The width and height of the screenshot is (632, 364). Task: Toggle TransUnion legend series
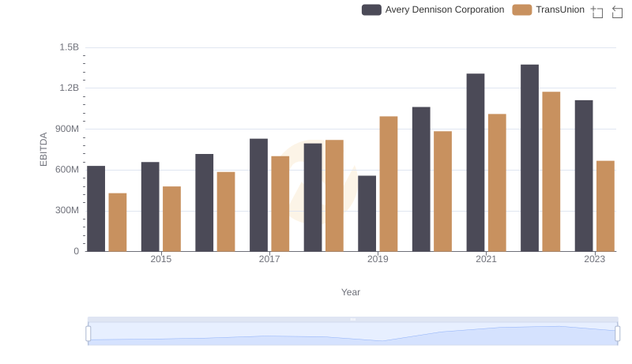548,9
